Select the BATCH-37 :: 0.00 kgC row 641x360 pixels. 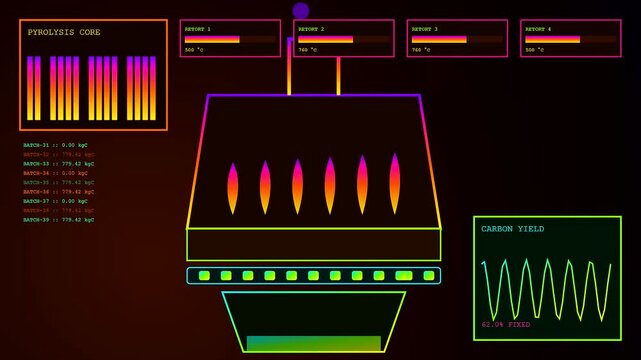pos(55,201)
